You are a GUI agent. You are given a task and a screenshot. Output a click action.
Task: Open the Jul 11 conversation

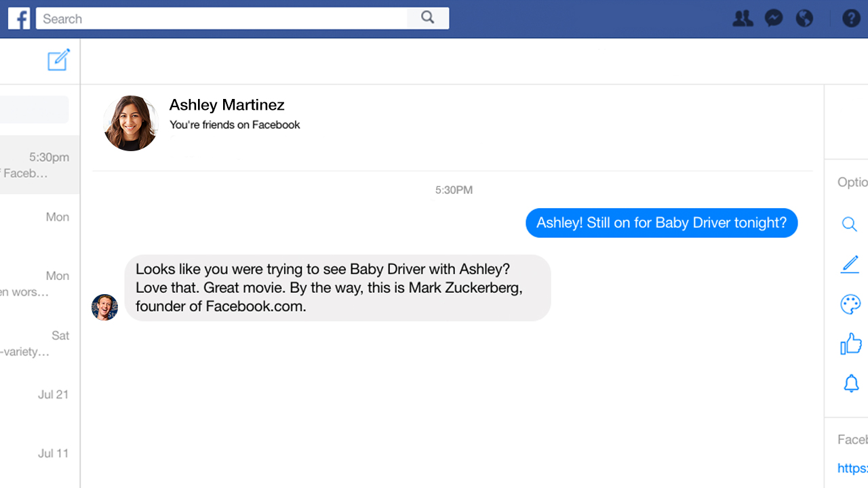[39, 461]
